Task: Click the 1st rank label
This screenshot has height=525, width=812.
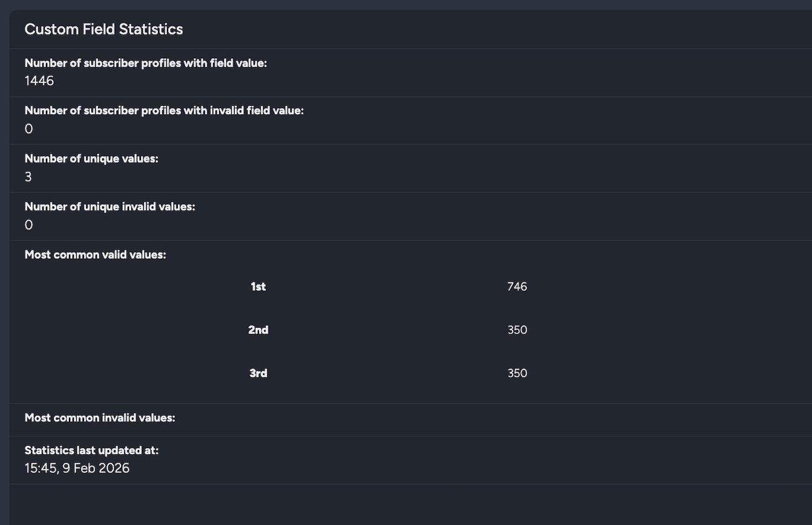Action: pos(258,287)
